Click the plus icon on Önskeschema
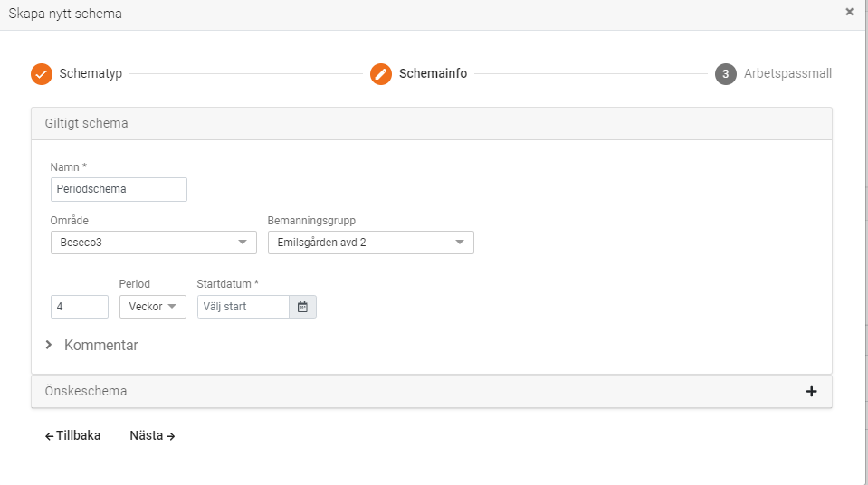The image size is (868, 485). pos(811,392)
